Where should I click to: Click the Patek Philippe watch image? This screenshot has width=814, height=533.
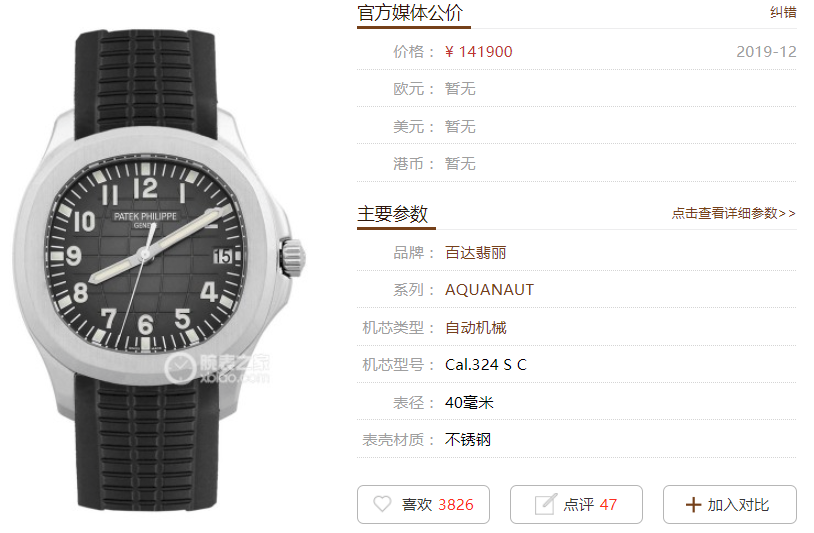point(158,267)
